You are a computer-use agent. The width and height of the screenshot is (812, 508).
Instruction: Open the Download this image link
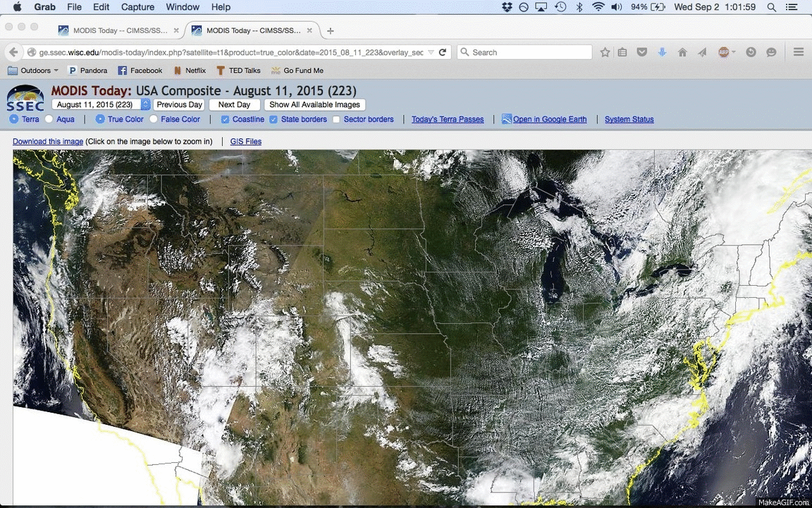(x=48, y=141)
